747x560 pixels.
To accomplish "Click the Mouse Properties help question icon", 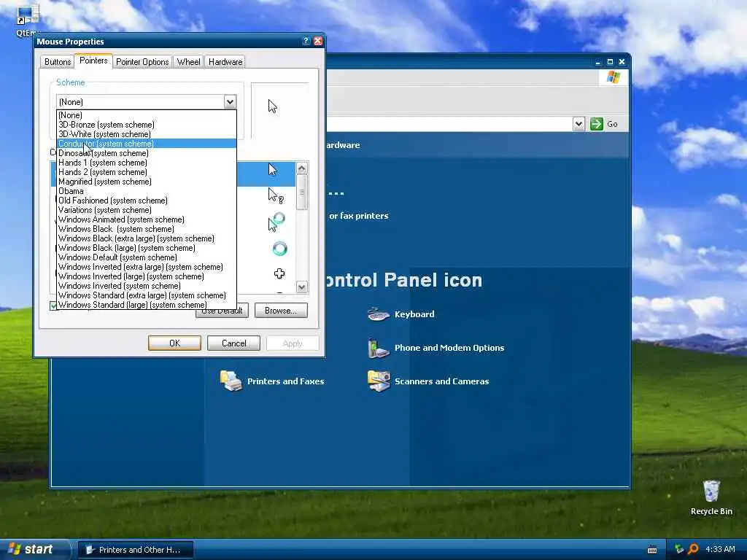I will point(306,41).
